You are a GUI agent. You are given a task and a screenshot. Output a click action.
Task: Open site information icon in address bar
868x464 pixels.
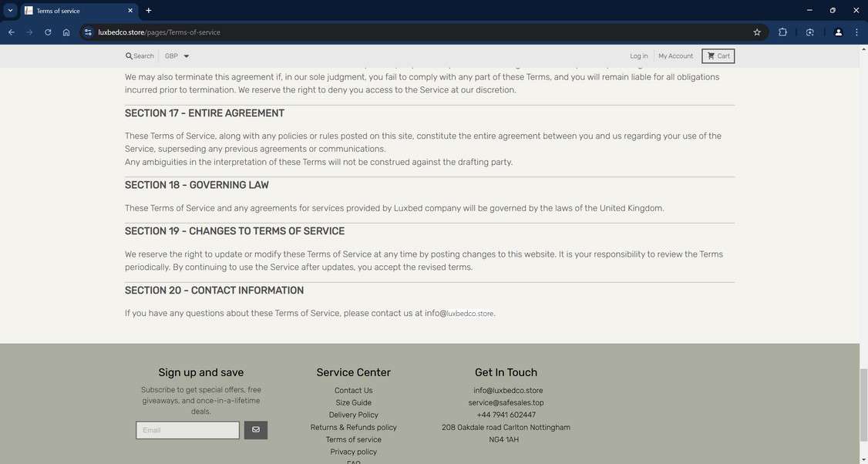(x=88, y=32)
